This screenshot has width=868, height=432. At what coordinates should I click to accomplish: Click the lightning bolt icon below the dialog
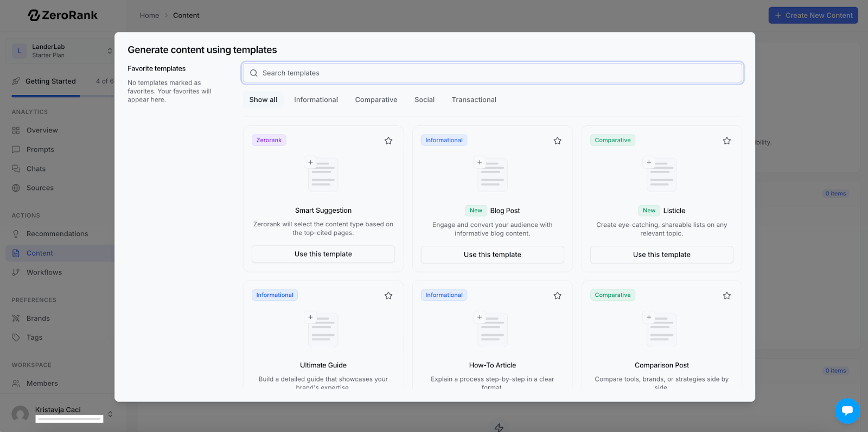coord(499,428)
